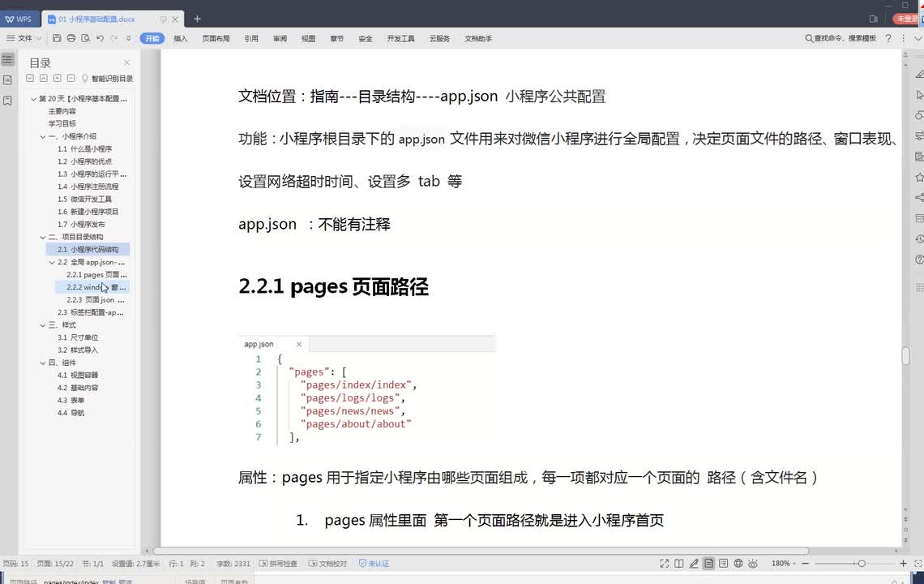Click collapse-all headings icon in 目录 panel
The width and height of the screenshot is (924, 584).
click(x=44, y=78)
